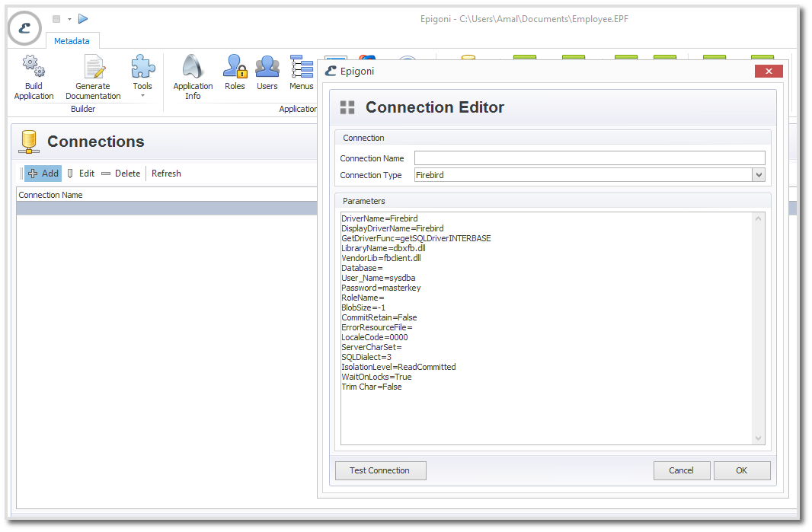This screenshot has height=532, width=812.
Task: Click the Test Connection button
Action: (381, 470)
